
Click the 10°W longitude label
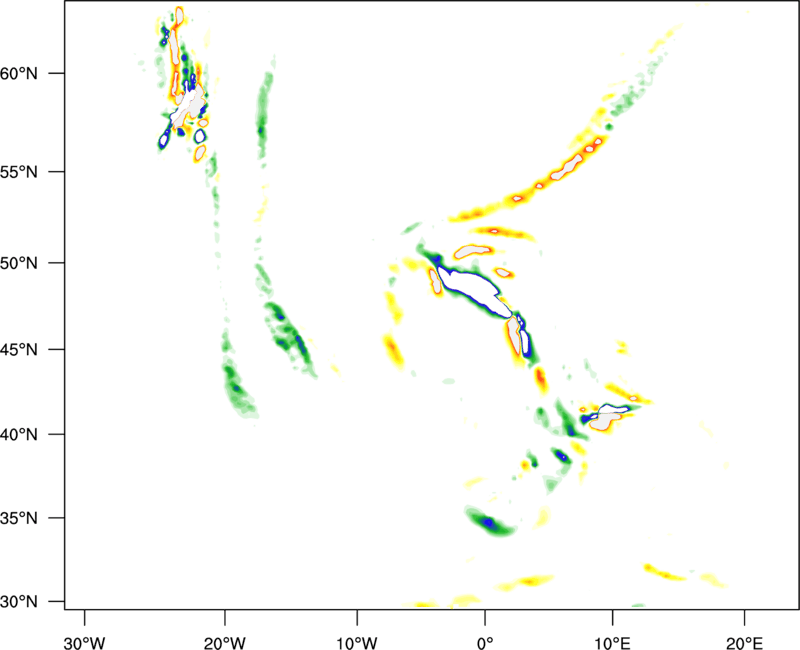(357, 643)
